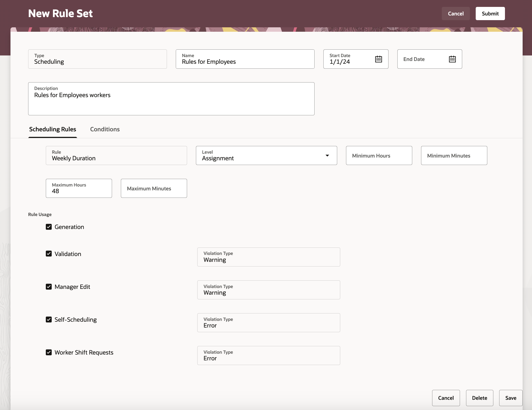Disable the Manager Edit checkbox
Screen dimensions: 532x410
[49, 287]
